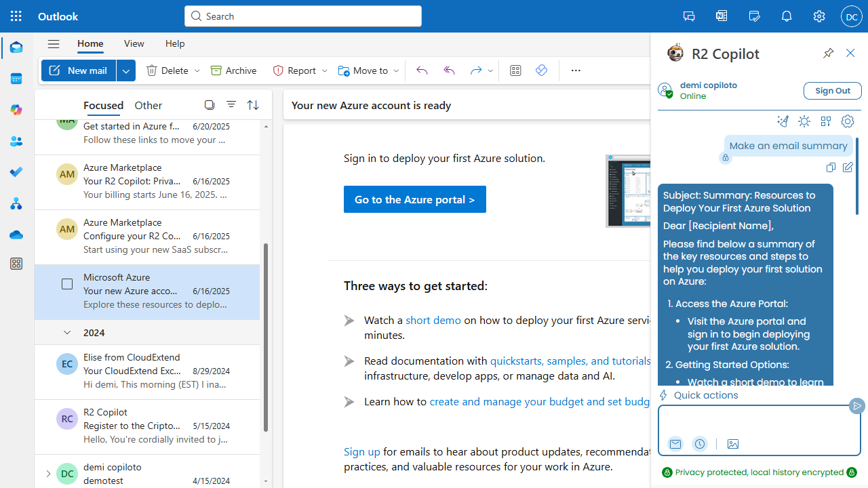
Task: Click the Copilot add-in toolbar icon
Action: pos(541,70)
